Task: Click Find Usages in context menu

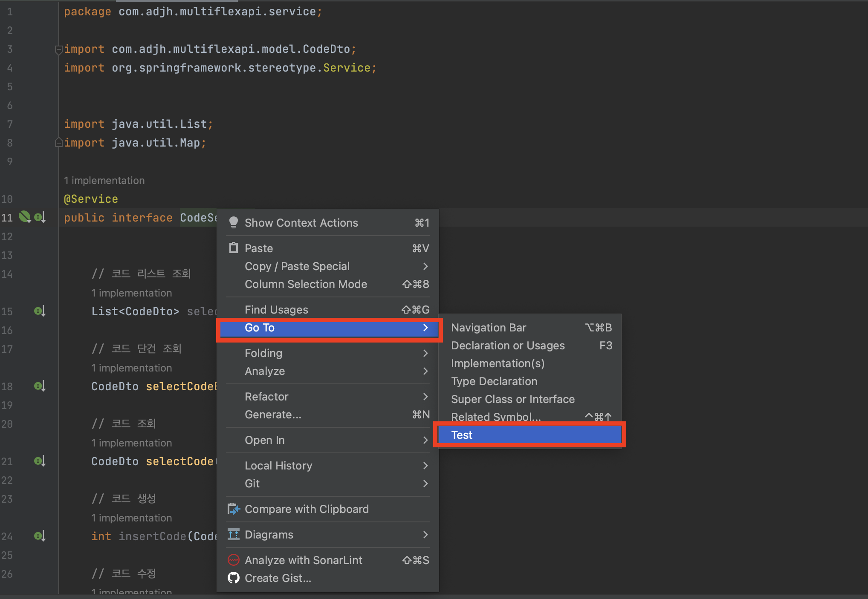Action: click(276, 310)
